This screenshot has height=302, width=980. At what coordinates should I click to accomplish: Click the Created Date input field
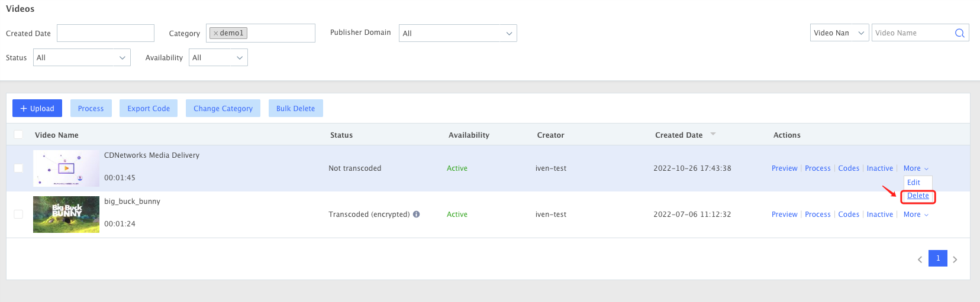coord(105,33)
